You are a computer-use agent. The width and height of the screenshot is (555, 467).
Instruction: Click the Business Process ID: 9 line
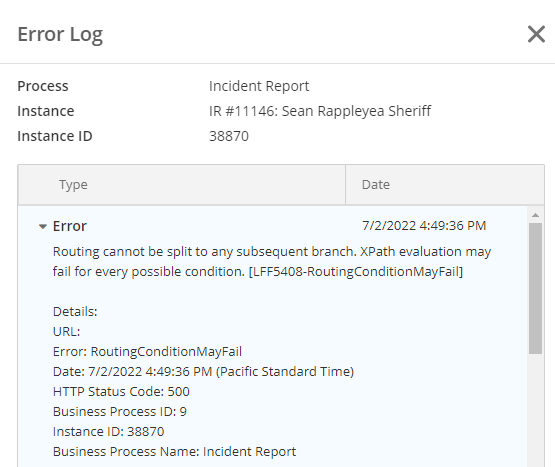[x=120, y=411]
